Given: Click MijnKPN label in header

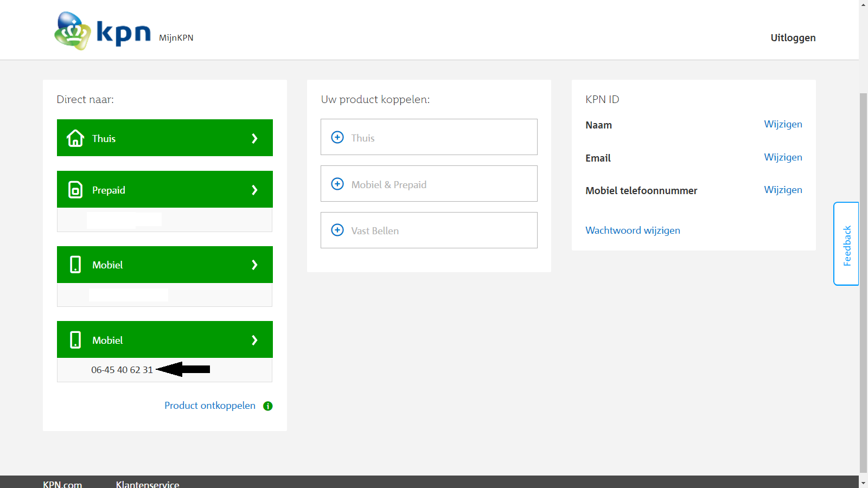Looking at the screenshot, I should (176, 38).
